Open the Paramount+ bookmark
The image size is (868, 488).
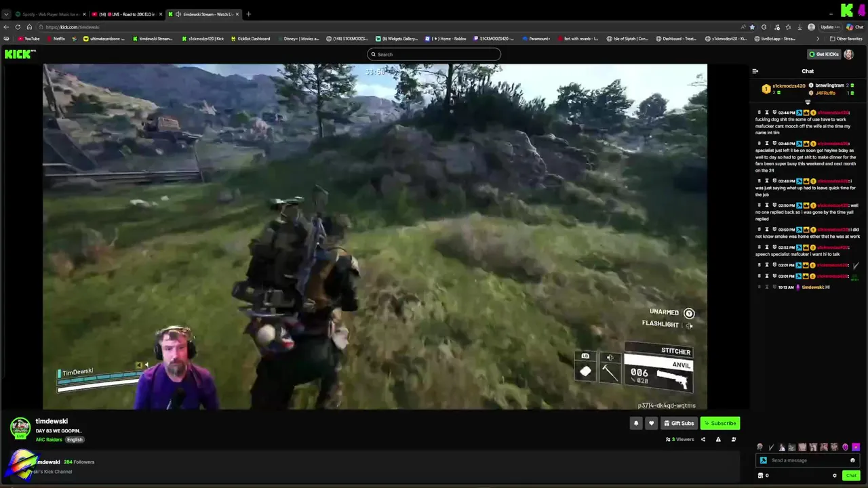click(536, 39)
